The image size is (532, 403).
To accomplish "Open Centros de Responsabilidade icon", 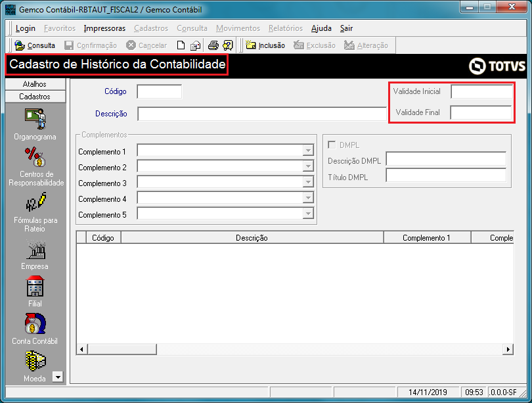I will [35, 157].
